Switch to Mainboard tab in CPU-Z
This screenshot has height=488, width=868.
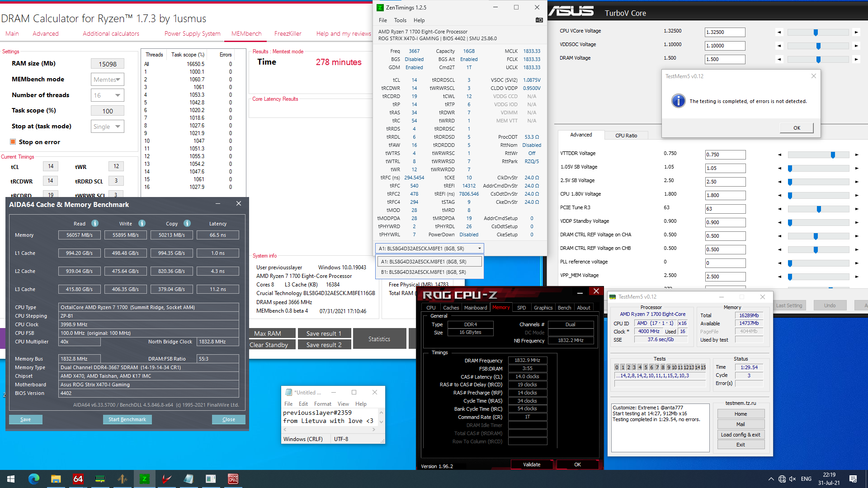coord(476,308)
